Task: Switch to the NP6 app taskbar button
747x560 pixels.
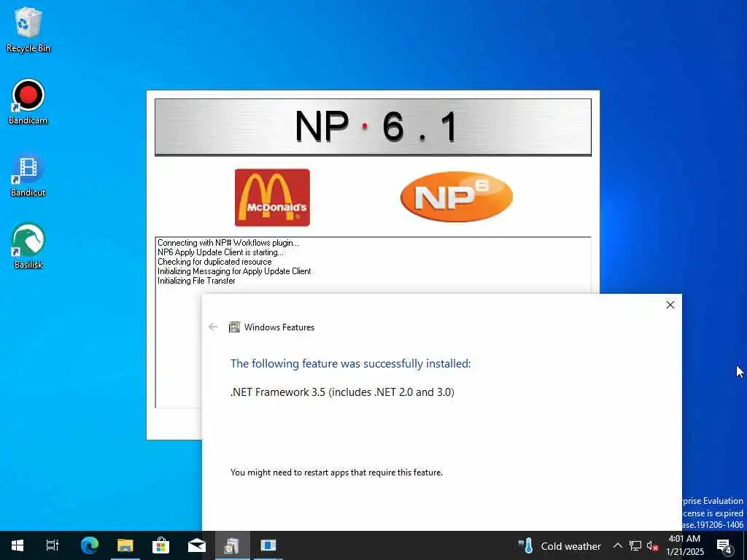Action: [x=268, y=545]
